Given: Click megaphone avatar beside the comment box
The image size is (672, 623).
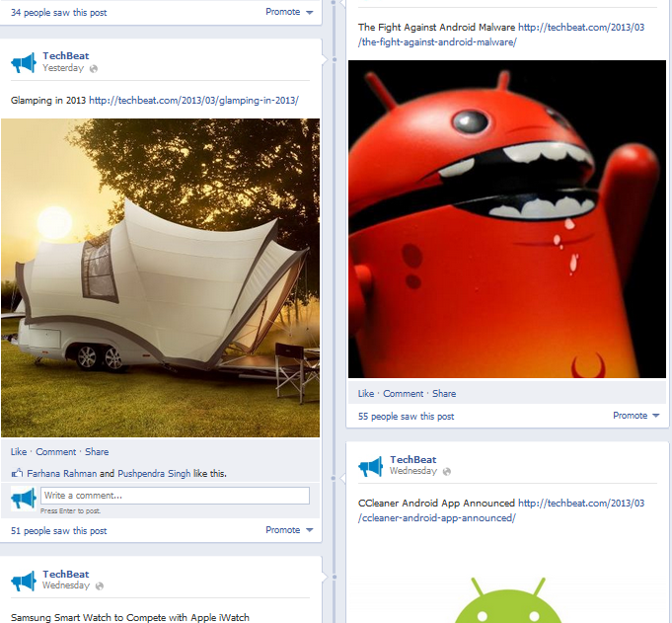Looking at the screenshot, I should click(x=24, y=499).
